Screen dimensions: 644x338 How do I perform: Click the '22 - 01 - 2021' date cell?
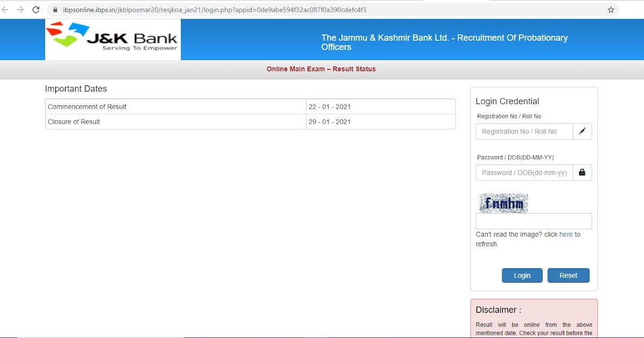coord(380,107)
